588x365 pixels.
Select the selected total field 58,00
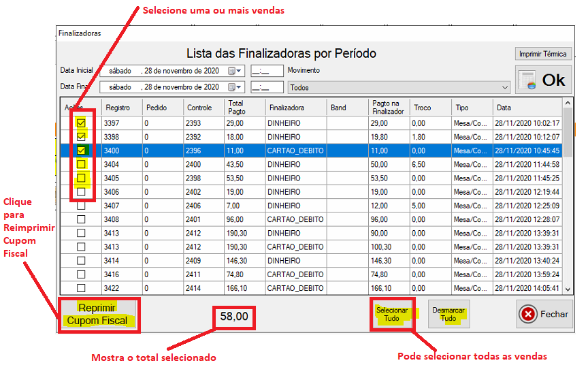pyautogui.click(x=234, y=317)
